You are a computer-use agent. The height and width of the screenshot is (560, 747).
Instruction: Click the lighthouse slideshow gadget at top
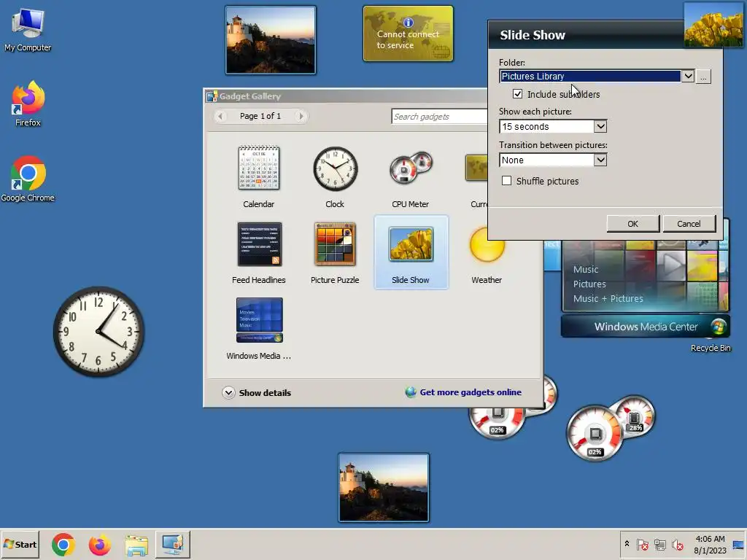click(x=271, y=40)
